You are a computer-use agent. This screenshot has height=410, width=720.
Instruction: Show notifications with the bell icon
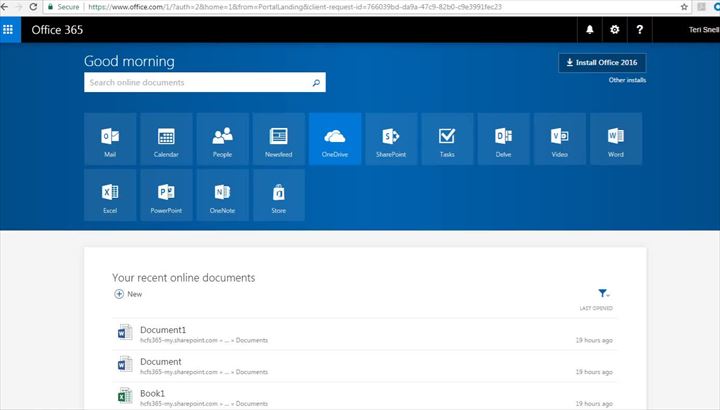[x=590, y=30]
